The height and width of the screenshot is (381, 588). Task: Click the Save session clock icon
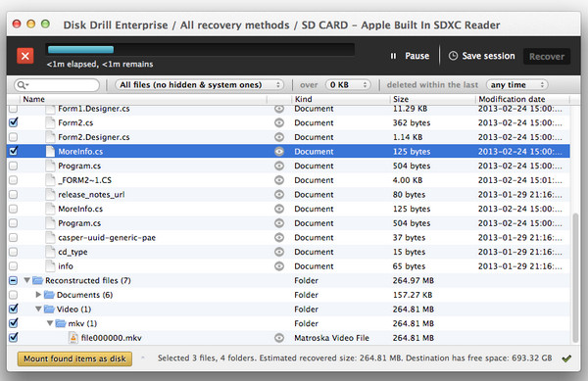tap(453, 56)
